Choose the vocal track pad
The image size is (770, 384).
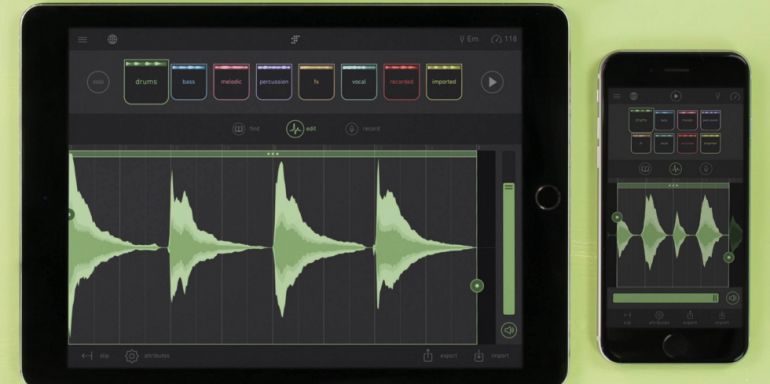pos(359,82)
